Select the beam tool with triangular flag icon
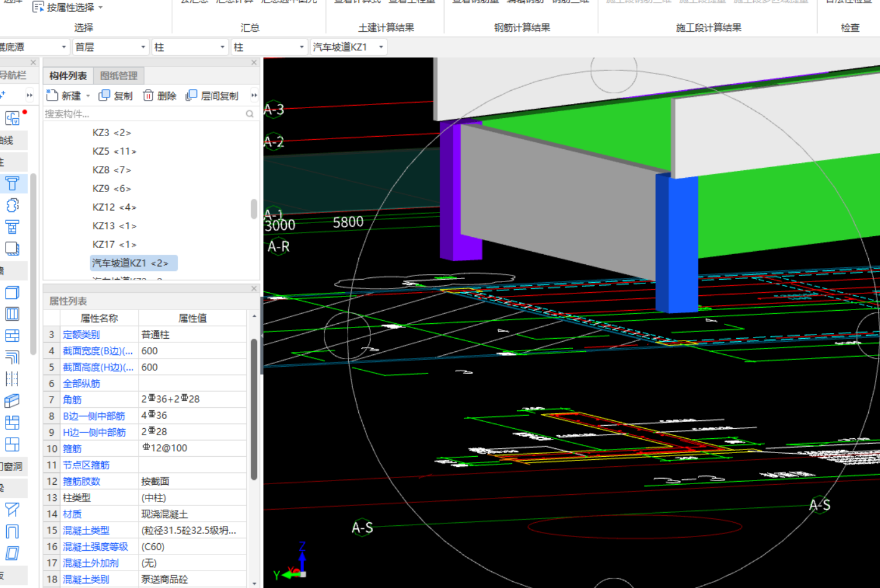Screen dimensions: 880x588 coord(12,510)
